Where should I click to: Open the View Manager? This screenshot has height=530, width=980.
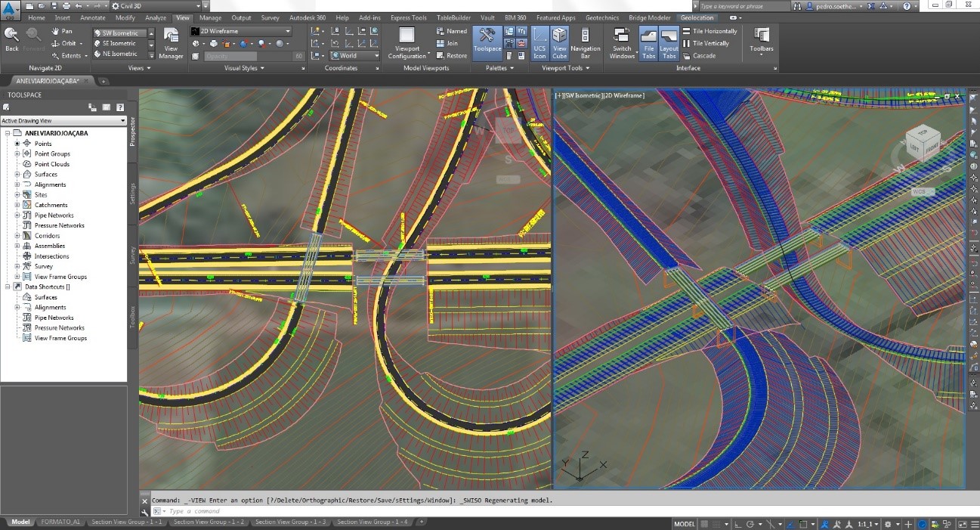coord(171,42)
